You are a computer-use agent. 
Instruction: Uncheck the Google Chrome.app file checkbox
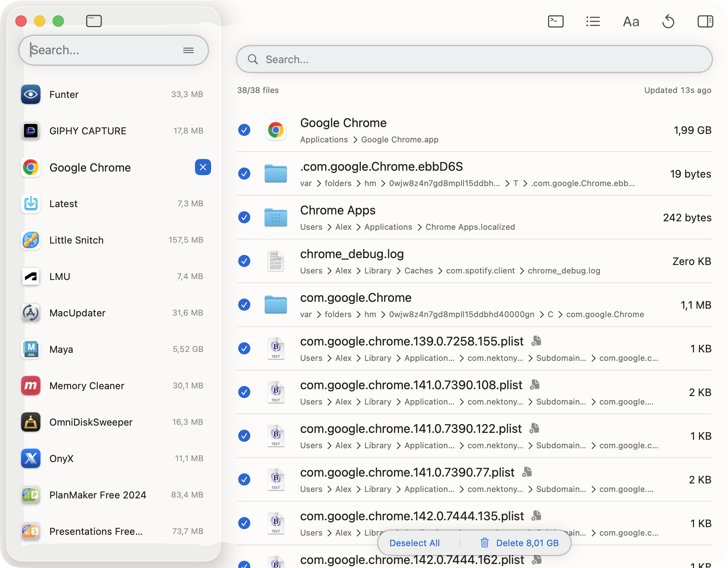click(244, 130)
